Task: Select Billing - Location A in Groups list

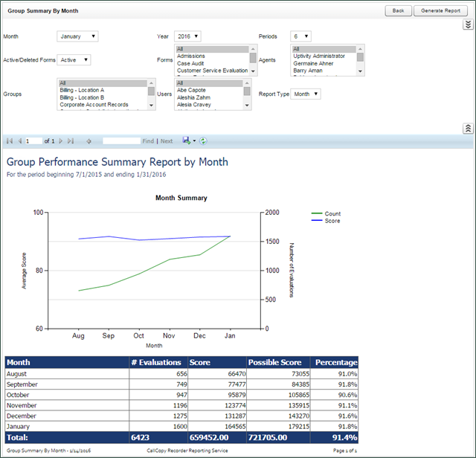Action: [x=82, y=90]
